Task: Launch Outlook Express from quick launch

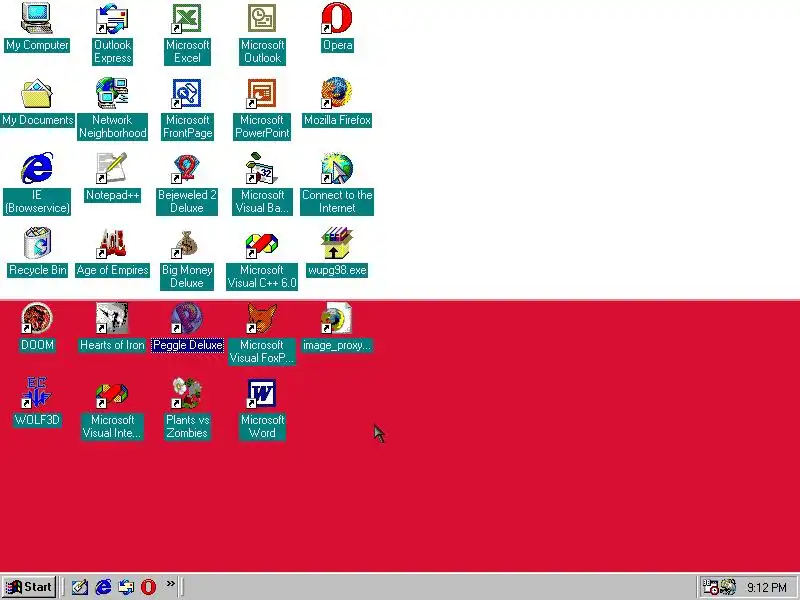Action: tap(126, 587)
